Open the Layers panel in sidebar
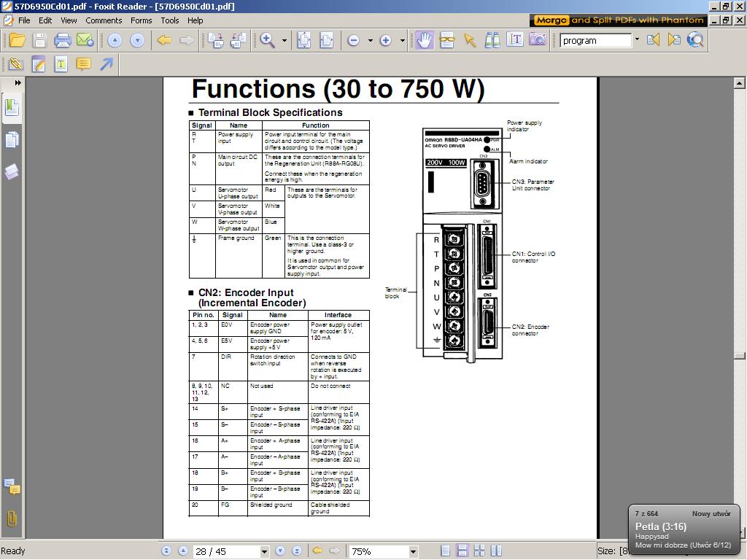 [12, 171]
